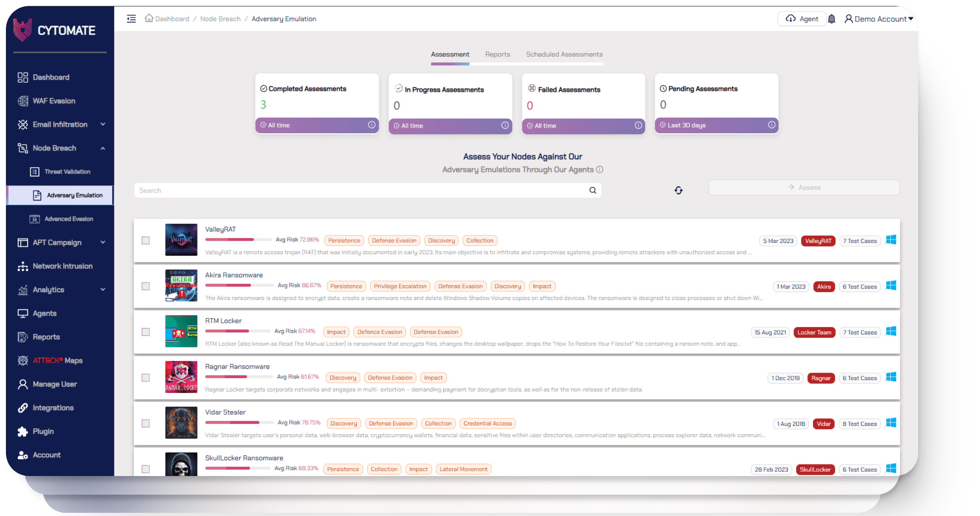
Task: Click the ValleyRAT red tag
Action: coord(818,241)
